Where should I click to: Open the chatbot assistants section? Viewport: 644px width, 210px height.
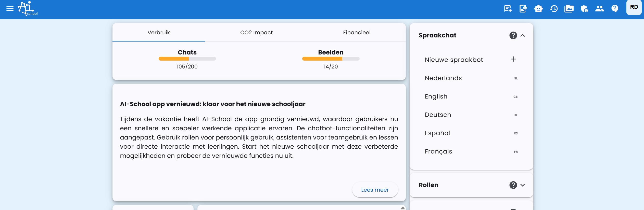[x=538, y=9]
